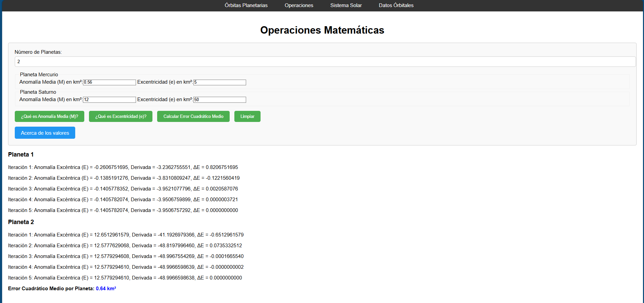Open the Sistema Solar page
The height and width of the screenshot is (303, 644).
(x=346, y=5)
